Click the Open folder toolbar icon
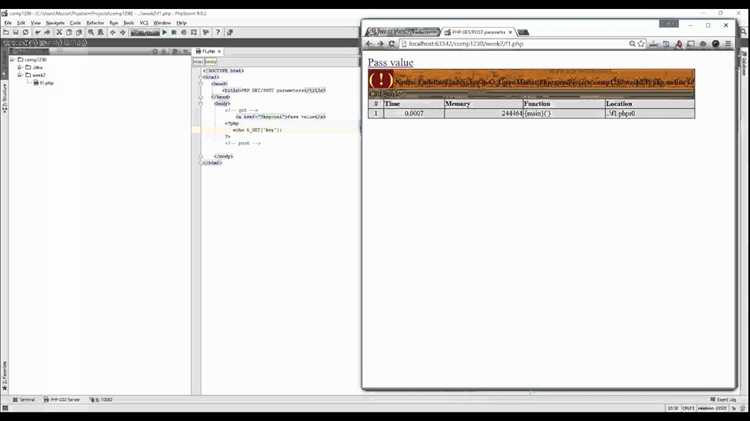The image size is (750, 421). (x=6, y=32)
